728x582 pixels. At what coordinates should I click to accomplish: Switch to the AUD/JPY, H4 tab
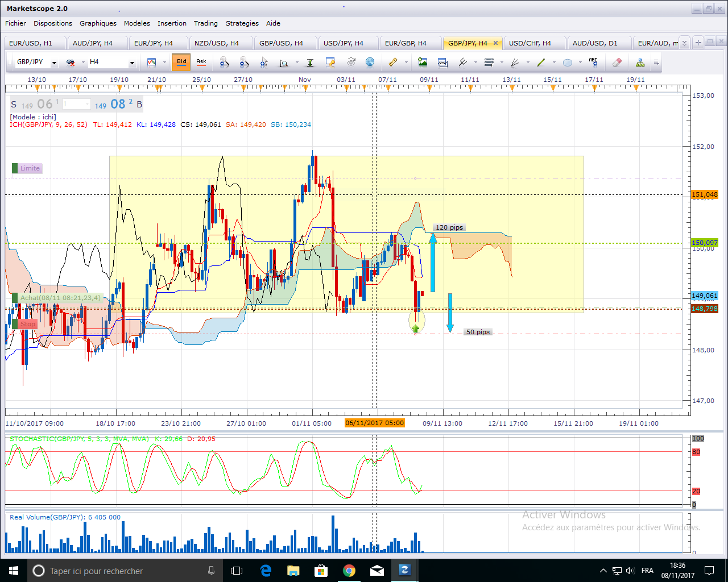click(98, 43)
